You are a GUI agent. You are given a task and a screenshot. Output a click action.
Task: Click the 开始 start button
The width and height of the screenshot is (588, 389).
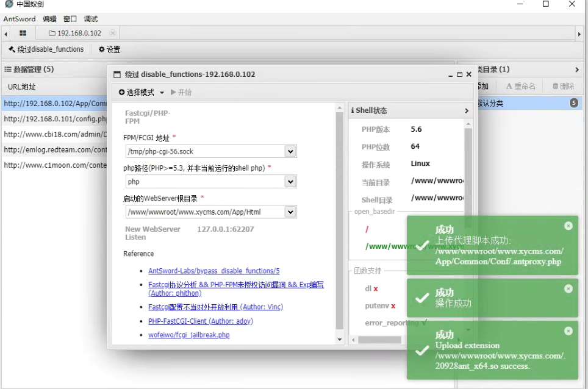pyautogui.click(x=181, y=92)
